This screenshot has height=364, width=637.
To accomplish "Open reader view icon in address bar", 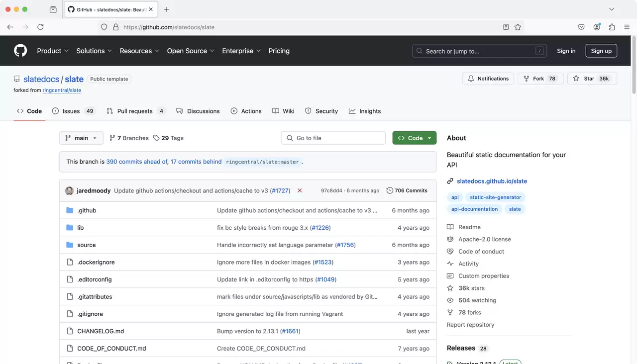I will (506, 27).
